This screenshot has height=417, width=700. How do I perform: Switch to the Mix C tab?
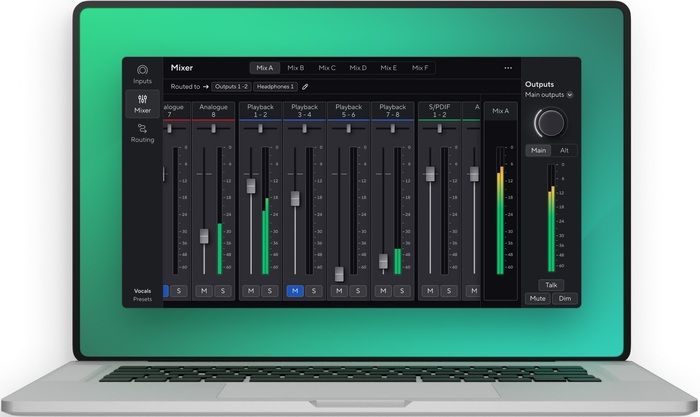[x=327, y=68]
